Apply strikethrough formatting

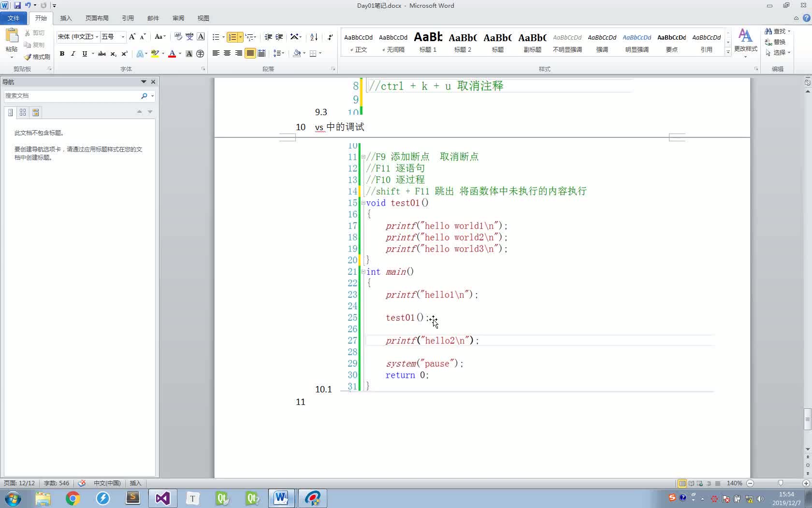pos(102,54)
